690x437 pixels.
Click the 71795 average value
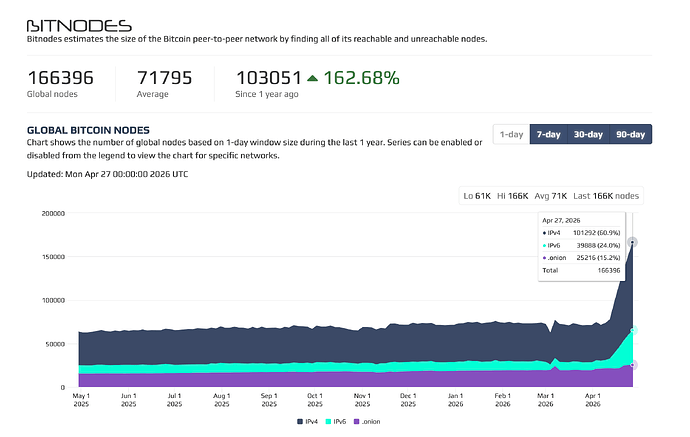pyautogui.click(x=165, y=78)
